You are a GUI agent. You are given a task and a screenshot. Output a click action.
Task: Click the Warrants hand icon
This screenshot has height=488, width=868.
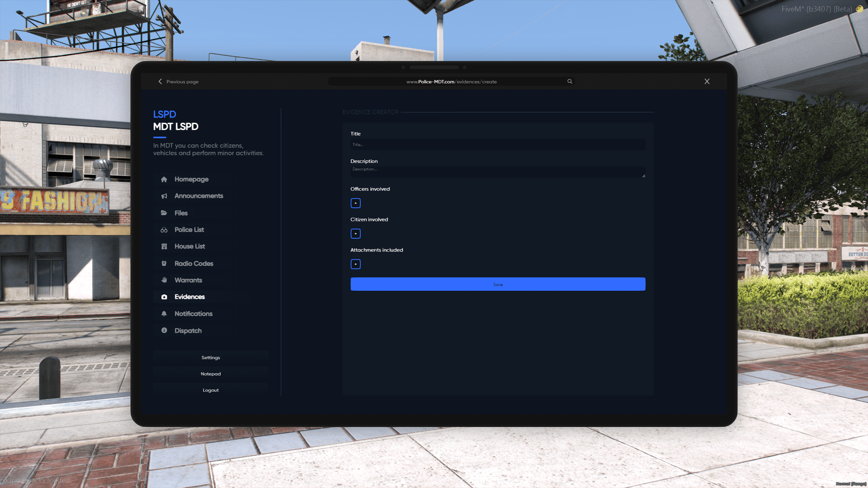click(x=164, y=280)
